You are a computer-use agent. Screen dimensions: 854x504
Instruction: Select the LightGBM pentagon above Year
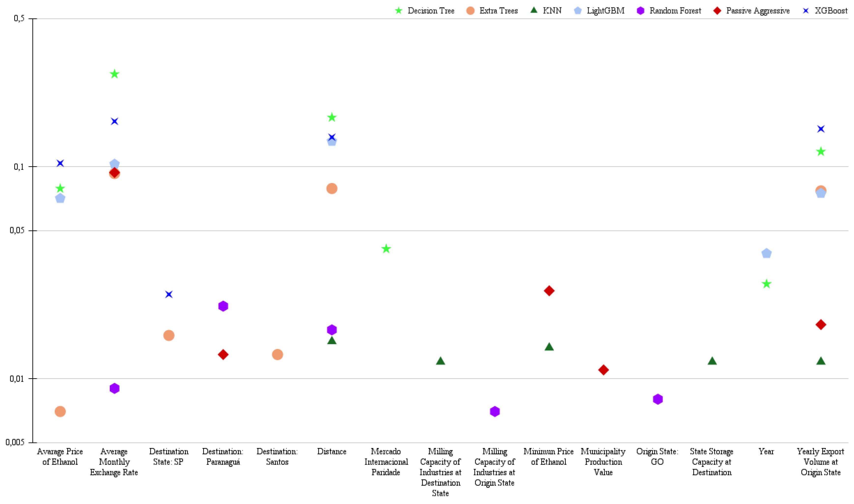click(767, 253)
